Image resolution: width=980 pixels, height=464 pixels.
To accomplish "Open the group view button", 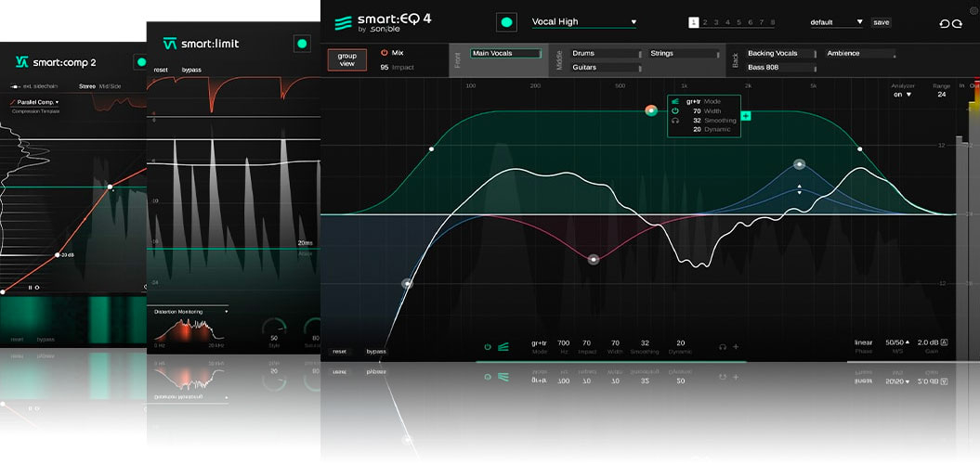I will click(x=346, y=60).
